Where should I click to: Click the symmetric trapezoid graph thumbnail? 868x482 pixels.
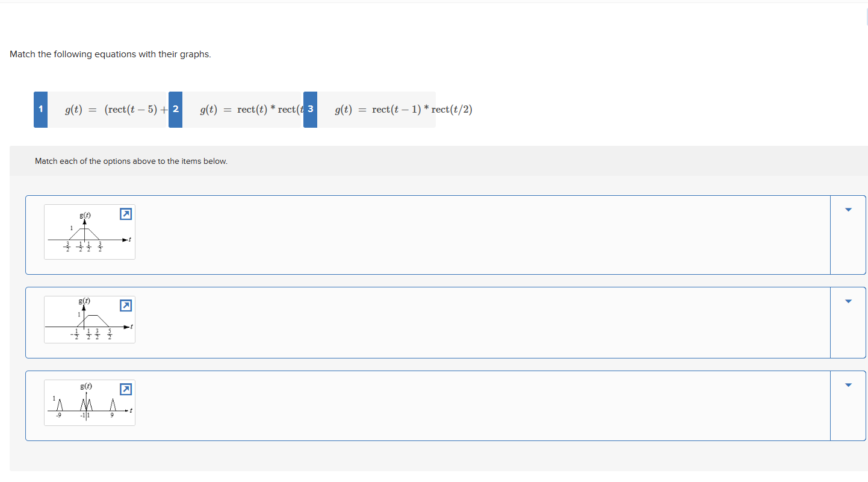pos(90,232)
